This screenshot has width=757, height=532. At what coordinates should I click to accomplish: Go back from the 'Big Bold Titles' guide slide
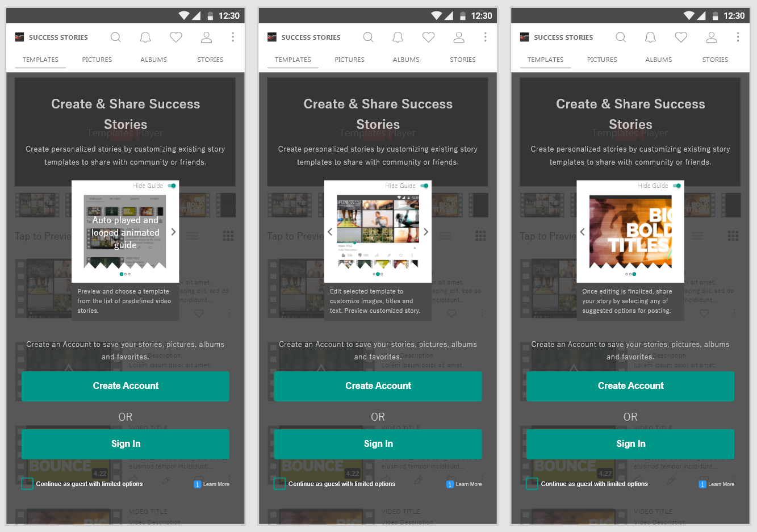(x=582, y=232)
